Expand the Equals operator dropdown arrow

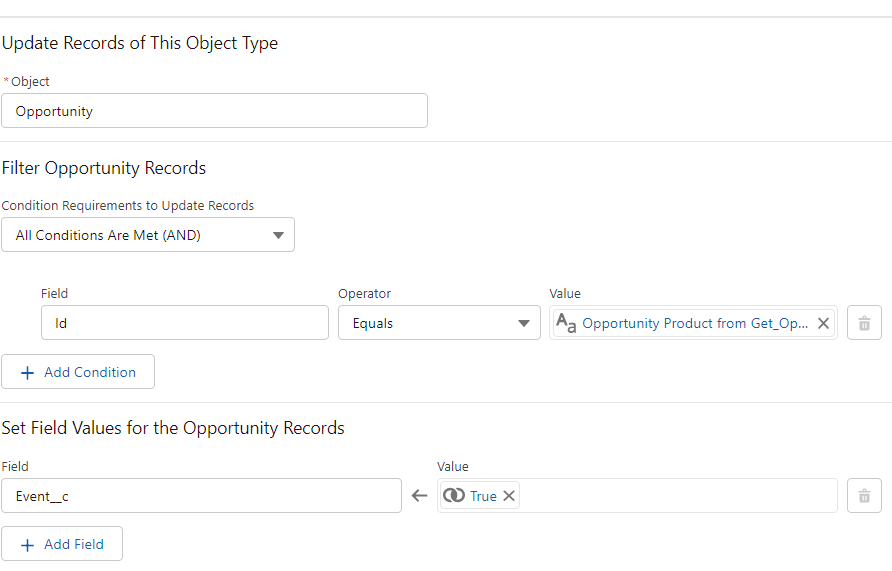coord(522,323)
